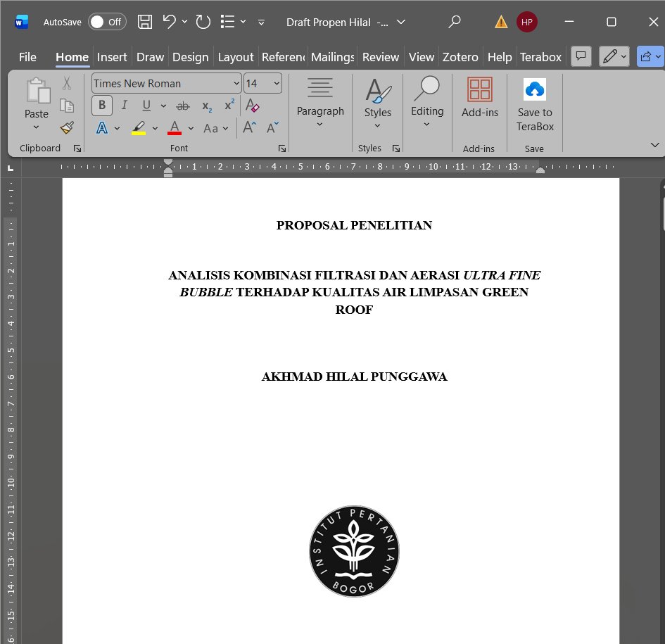Open the File tab
The height and width of the screenshot is (644, 665).
pyautogui.click(x=27, y=57)
